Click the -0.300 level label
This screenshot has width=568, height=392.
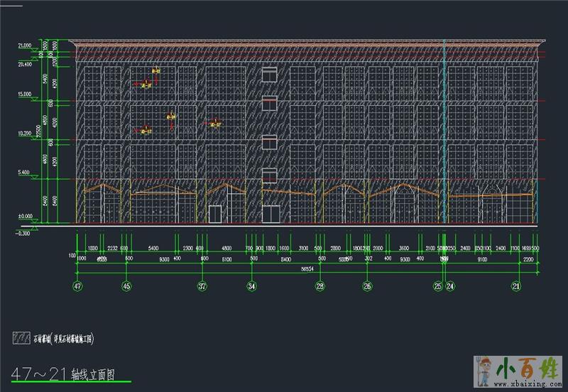click(23, 232)
